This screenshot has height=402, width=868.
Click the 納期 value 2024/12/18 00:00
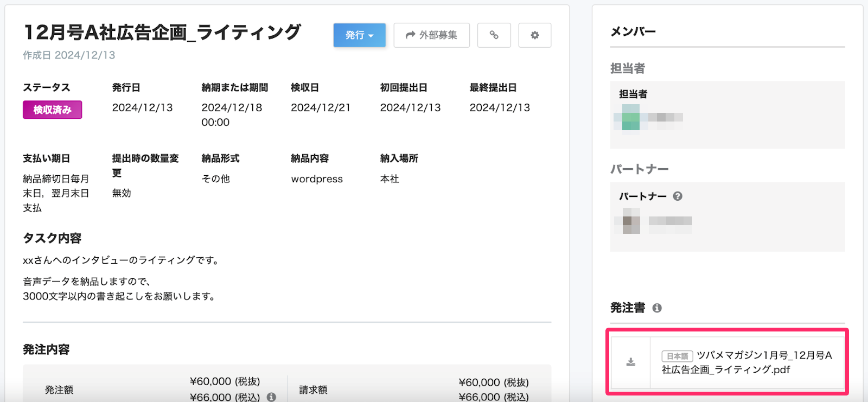point(232,115)
